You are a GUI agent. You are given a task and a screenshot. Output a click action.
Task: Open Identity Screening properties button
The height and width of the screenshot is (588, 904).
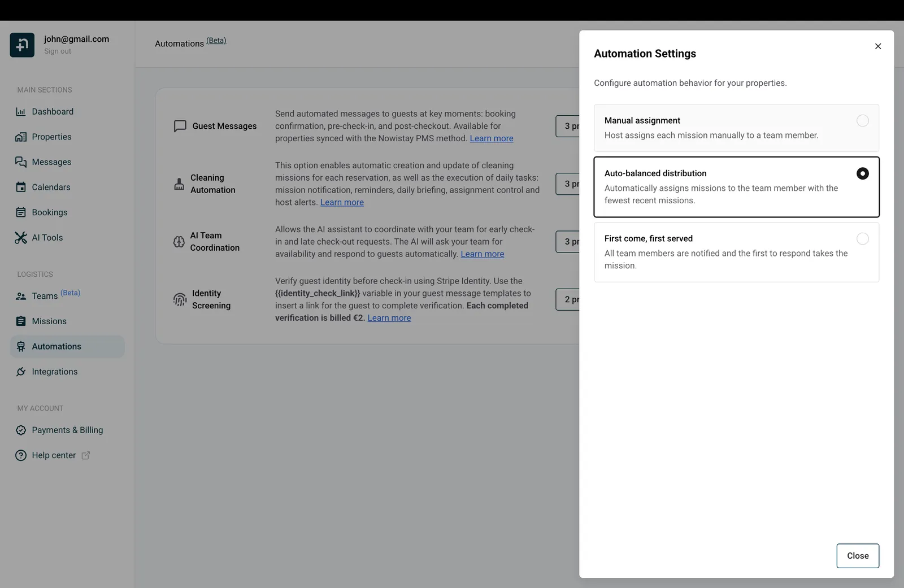click(568, 299)
